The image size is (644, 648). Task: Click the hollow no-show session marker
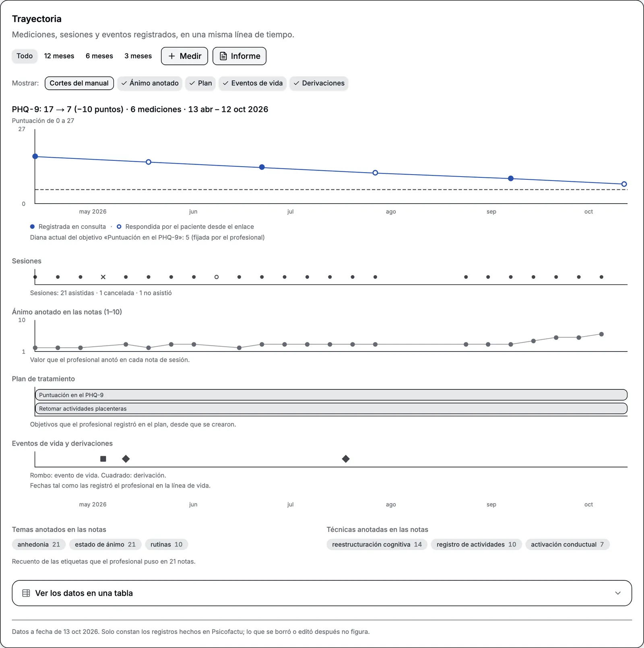point(217,277)
